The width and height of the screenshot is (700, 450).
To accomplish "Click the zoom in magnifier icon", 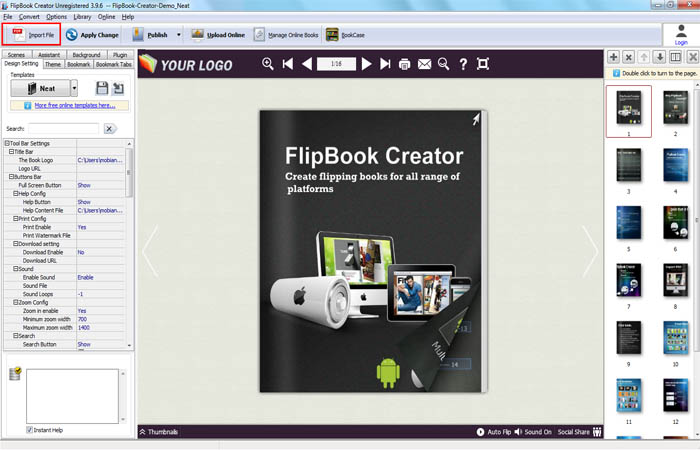I will click(x=268, y=64).
